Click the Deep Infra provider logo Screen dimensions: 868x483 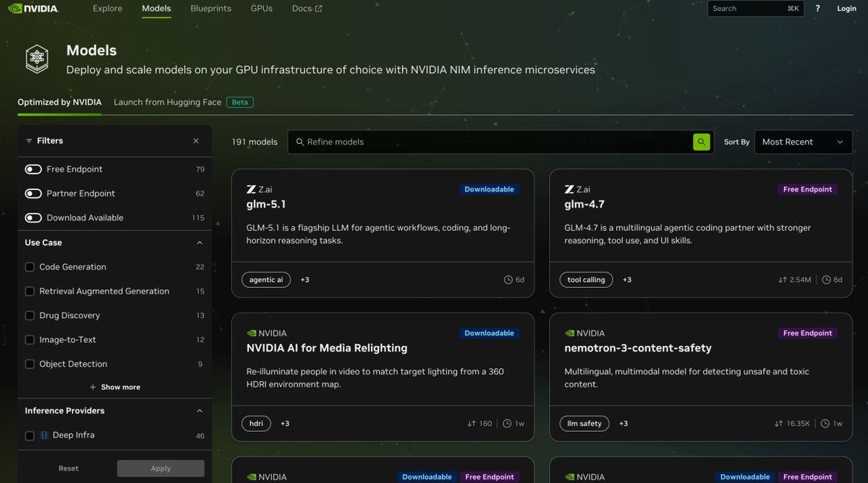(x=44, y=435)
